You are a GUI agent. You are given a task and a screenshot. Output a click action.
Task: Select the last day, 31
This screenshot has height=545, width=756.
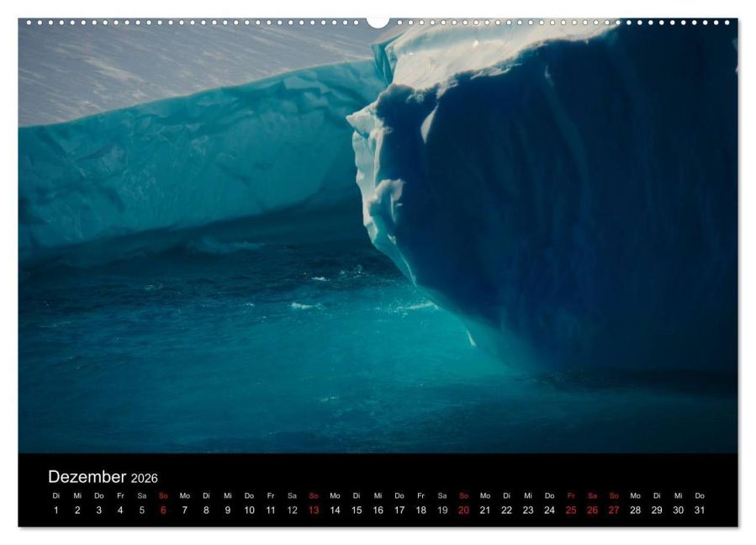(700, 510)
